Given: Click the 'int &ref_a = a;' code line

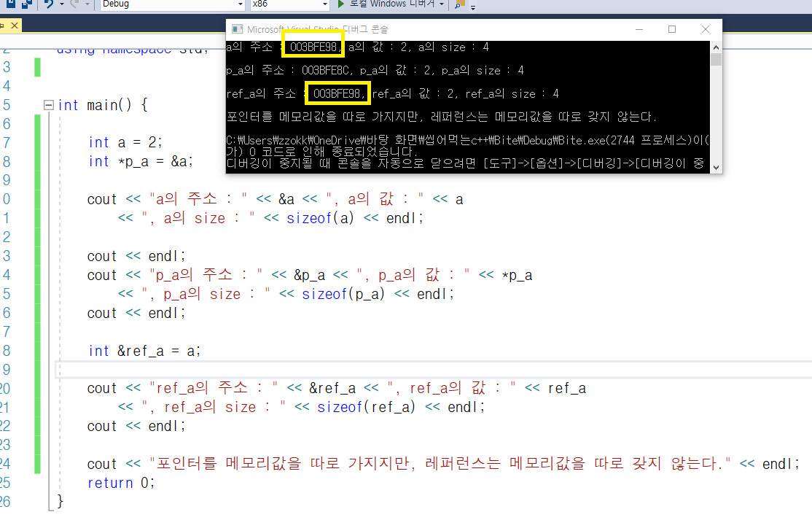Looking at the screenshot, I should 144,352.
